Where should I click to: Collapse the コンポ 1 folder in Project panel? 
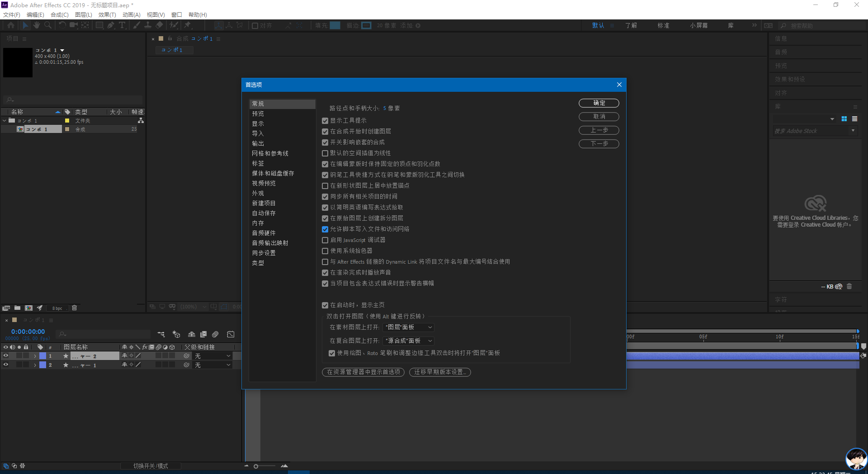coord(5,121)
